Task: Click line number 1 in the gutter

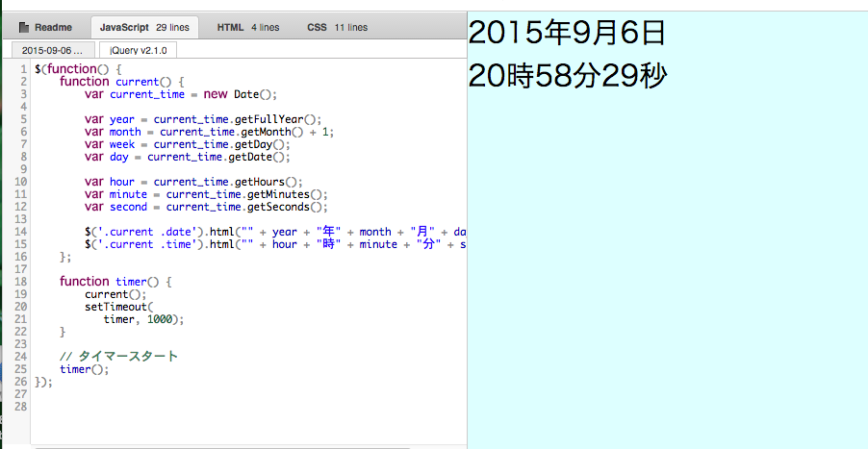Action: click(22, 69)
